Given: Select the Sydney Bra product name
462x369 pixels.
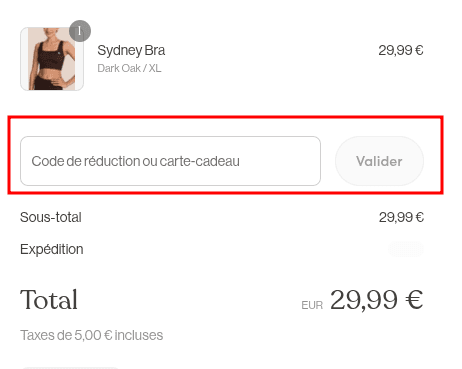Looking at the screenshot, I should (131, 51).
